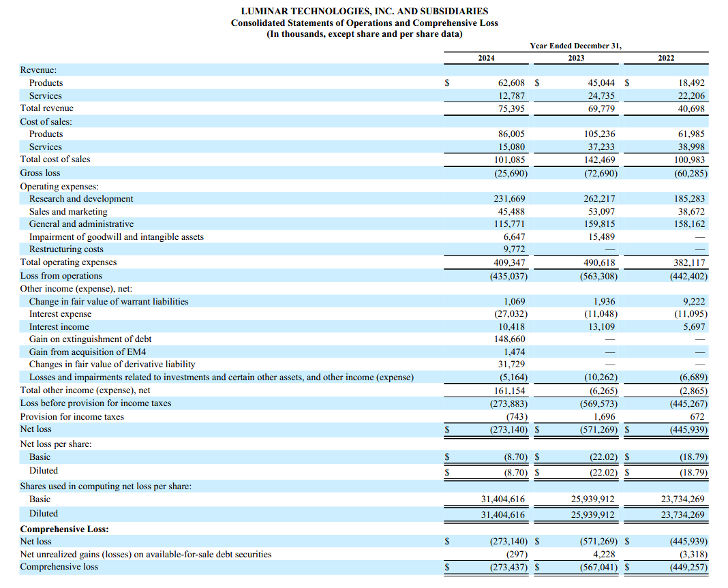Select the 'Research and development' row label
The width and height of the screenshot is (728, 588).
(x=81, y=199)
